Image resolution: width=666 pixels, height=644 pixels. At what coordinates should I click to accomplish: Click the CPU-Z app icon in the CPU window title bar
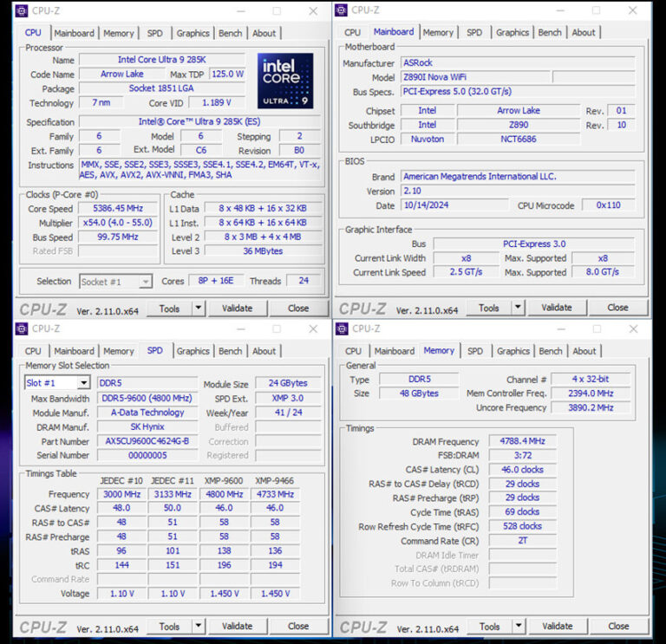22,10
